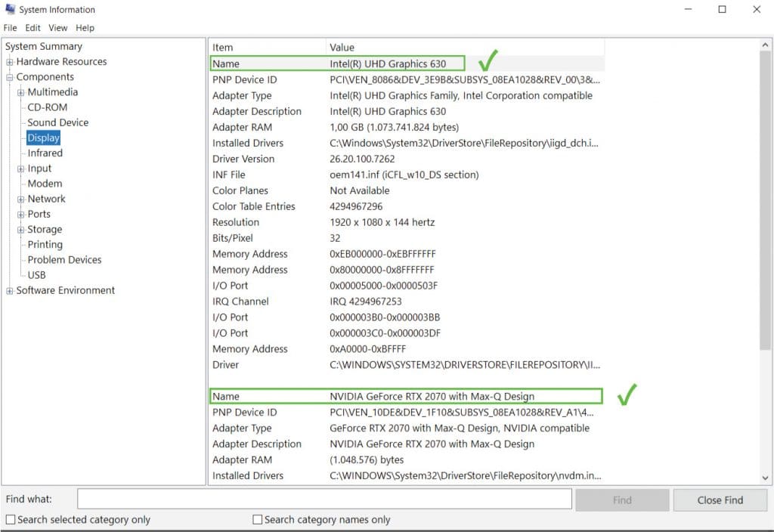Open the Help menu
The height and width of the screenshot is (532, 774).
[x=85, y=27]
